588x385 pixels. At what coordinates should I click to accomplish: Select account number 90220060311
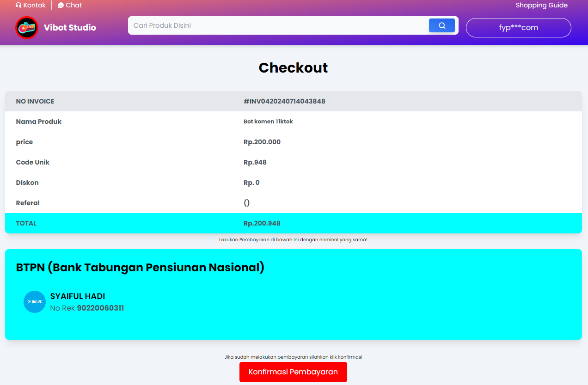click(100, 308)
